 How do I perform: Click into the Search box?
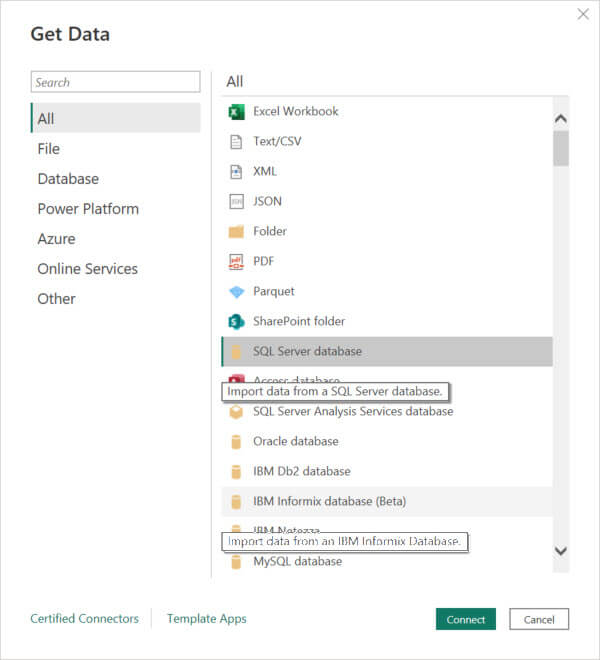pyautogui.click(x=115, y=82)
